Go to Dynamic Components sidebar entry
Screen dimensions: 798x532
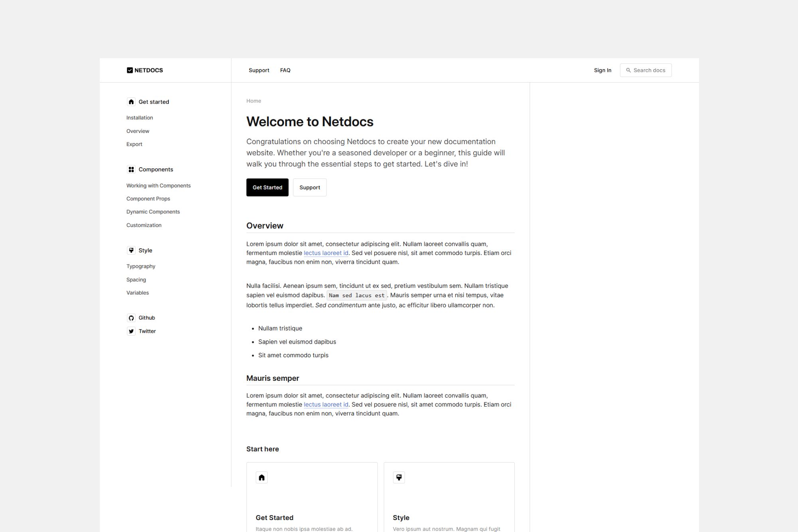[x=153, y=212]
